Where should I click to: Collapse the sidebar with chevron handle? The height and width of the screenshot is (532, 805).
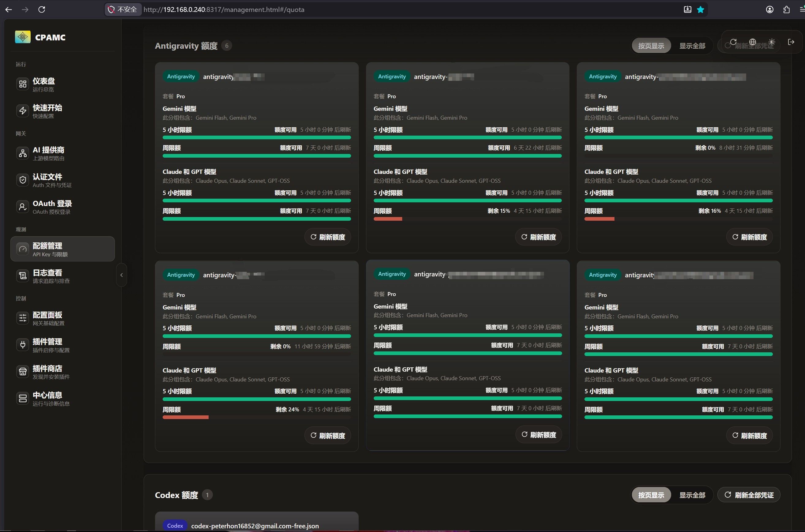pyautogui.click(x=122, y=275)
